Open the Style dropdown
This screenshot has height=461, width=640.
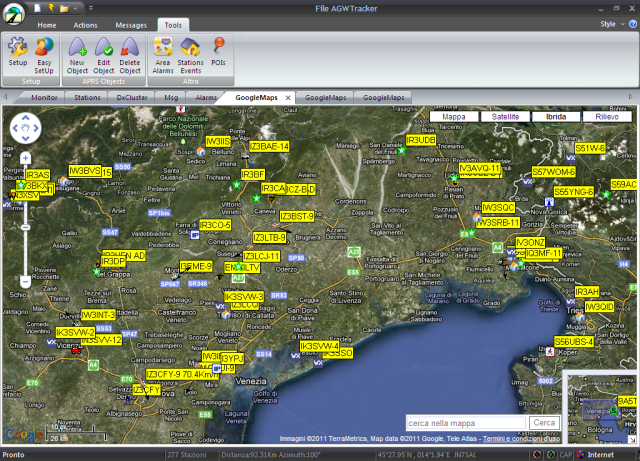click(x=612, y=24)
